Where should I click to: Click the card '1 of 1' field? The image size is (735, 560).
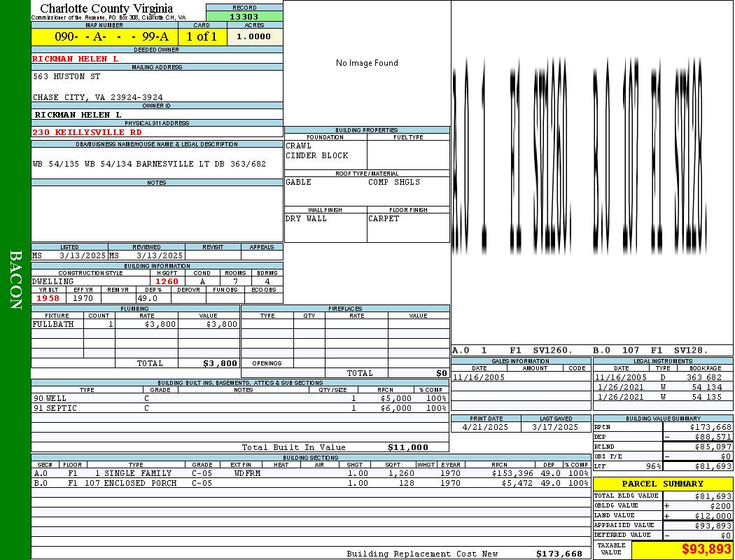tap(202, 37)
